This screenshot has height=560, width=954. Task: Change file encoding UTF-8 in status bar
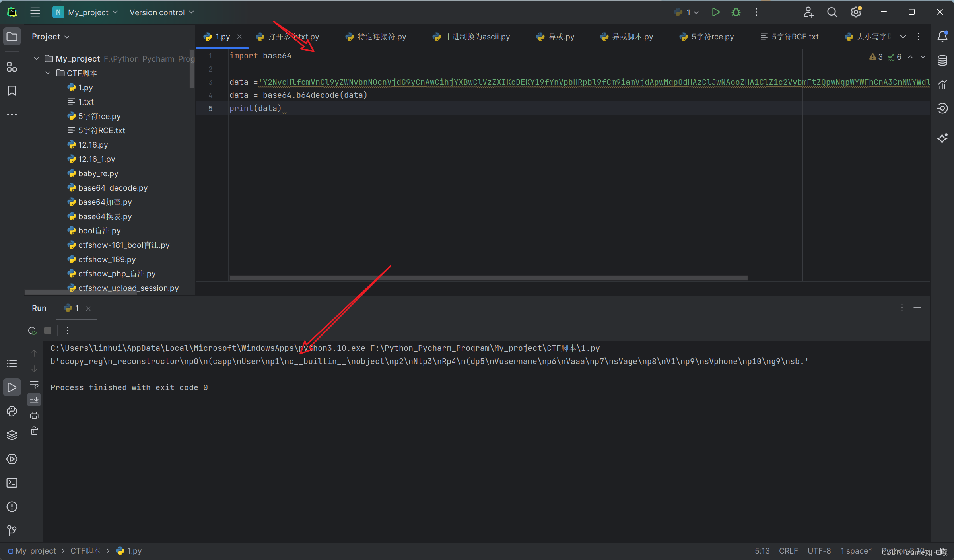coord(819,551)
